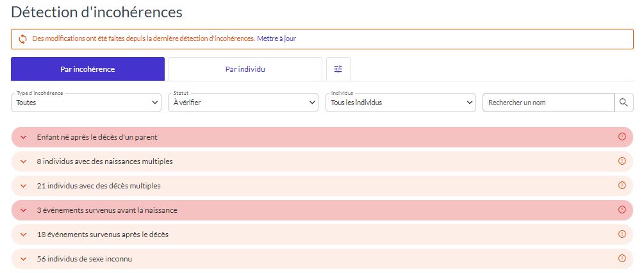Expand 'Enfant né après le décès d'un parent'
Viewport: 644px width, 273px height.
coord(24,137)
